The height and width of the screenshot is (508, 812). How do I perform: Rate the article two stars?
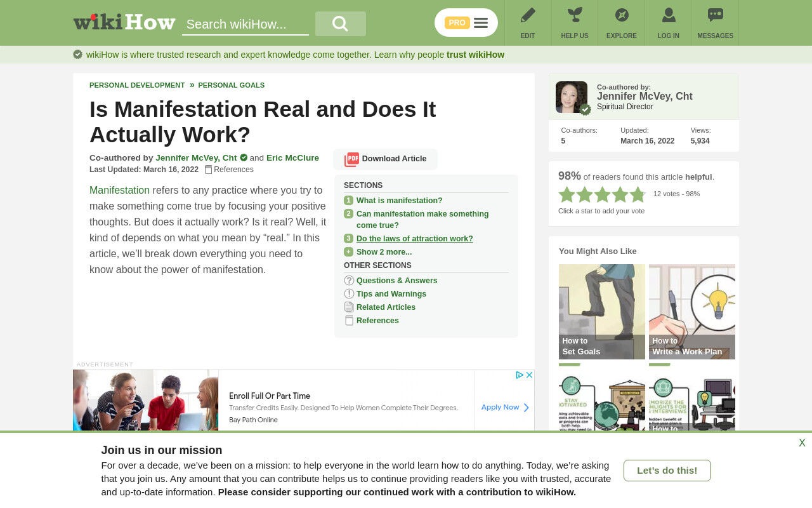pos(585,194)
